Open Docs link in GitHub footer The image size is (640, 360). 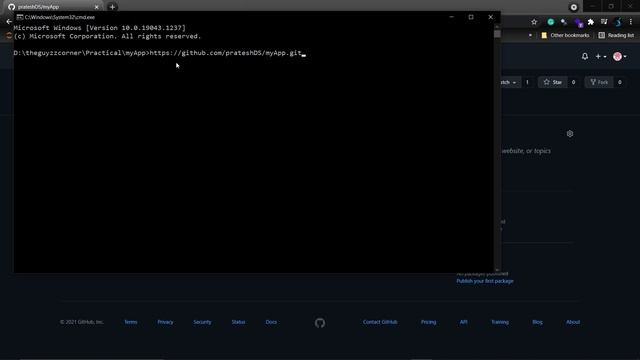coord(271,322)
